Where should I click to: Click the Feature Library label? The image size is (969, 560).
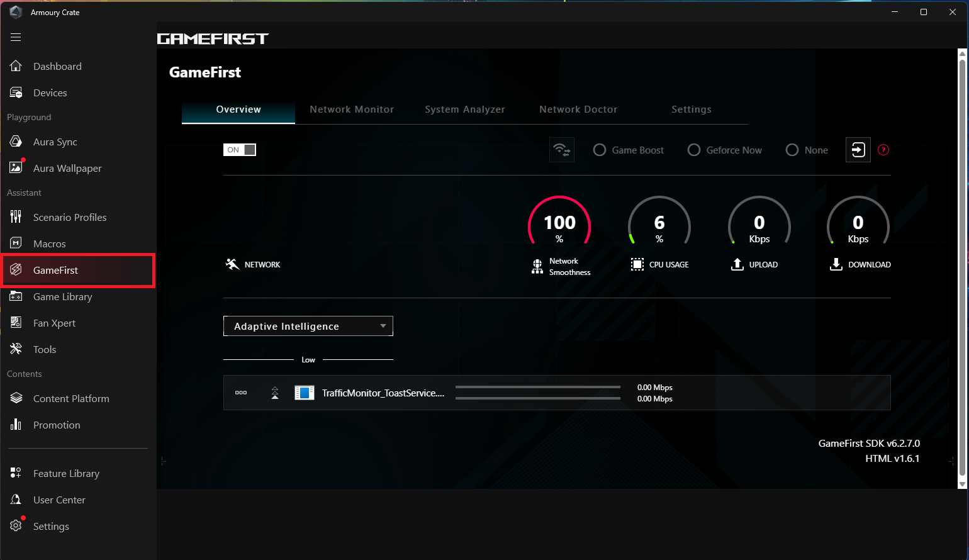(66, 473)
